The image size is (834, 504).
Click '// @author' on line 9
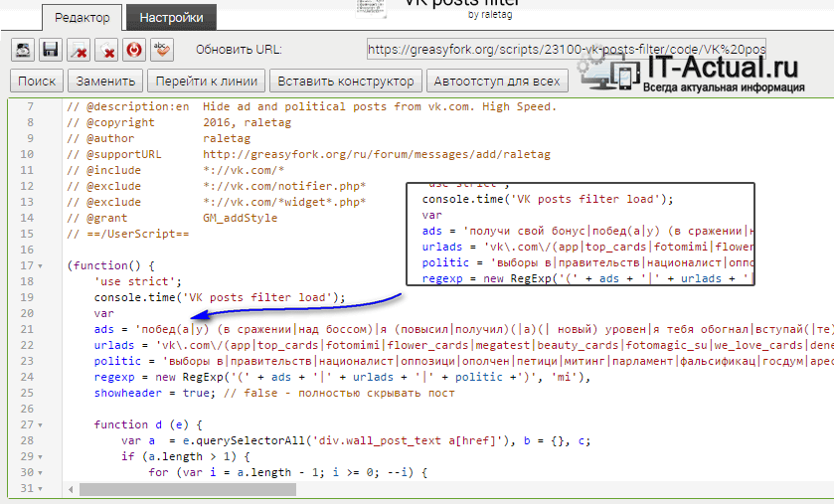click(x=100, y=138)
